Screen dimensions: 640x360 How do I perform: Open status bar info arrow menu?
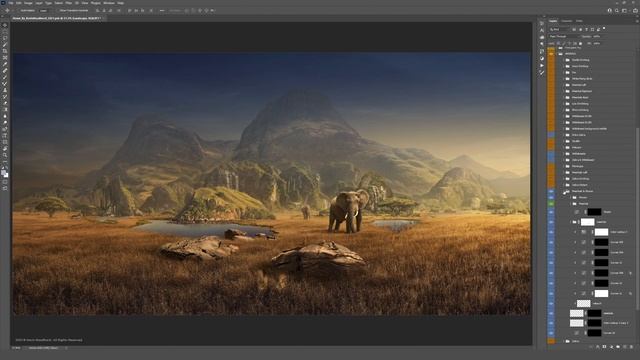click(66, 348)
